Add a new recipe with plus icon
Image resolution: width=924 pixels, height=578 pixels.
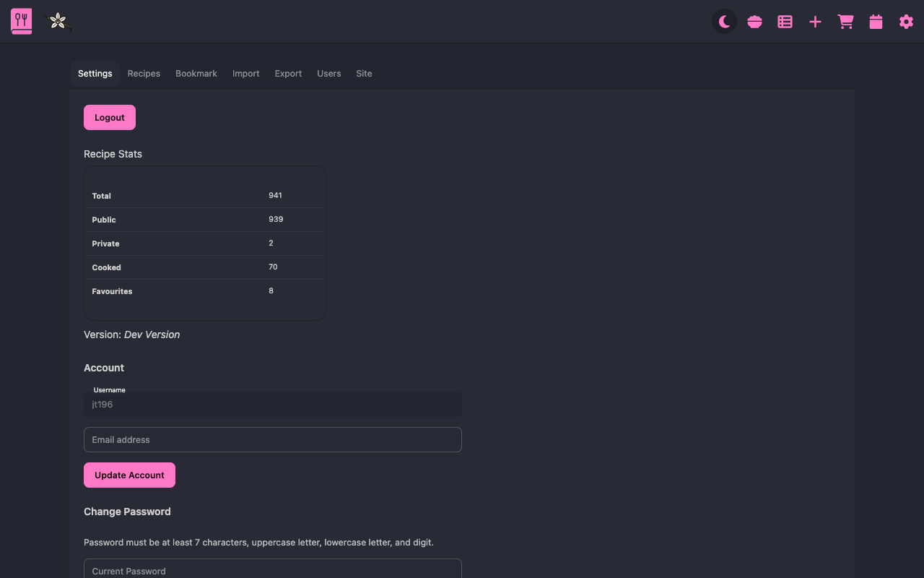816,22
